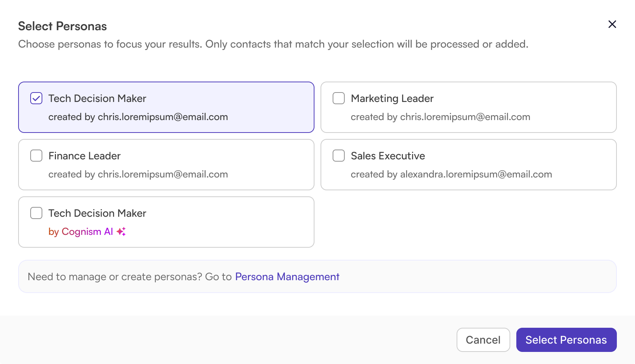Enable the Finance Leader checkbox
Screen dimensions: 635x364
(36, 156)
